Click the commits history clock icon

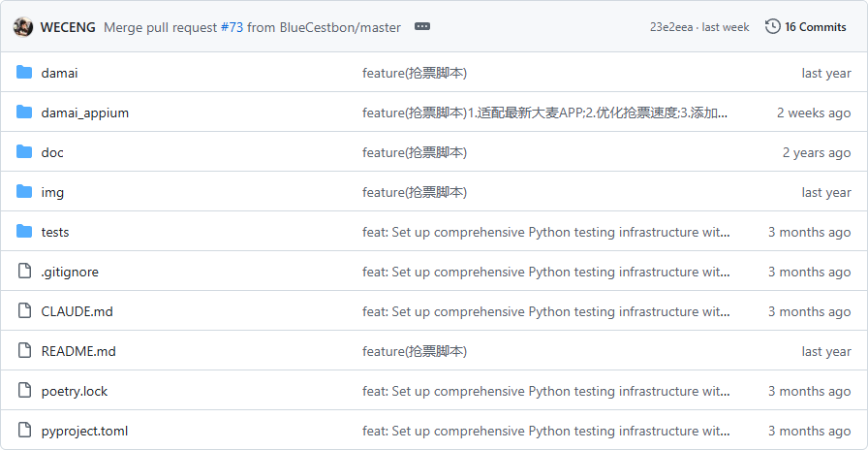(772, 27)
